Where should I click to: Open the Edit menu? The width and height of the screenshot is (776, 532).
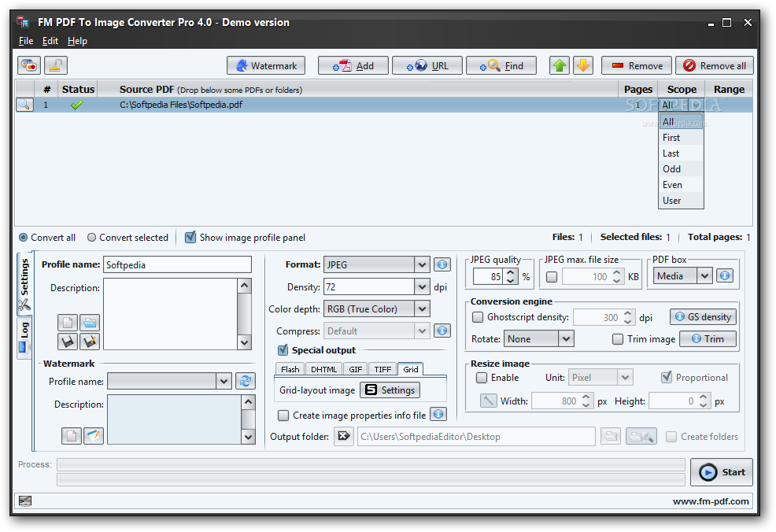(50, 41)
